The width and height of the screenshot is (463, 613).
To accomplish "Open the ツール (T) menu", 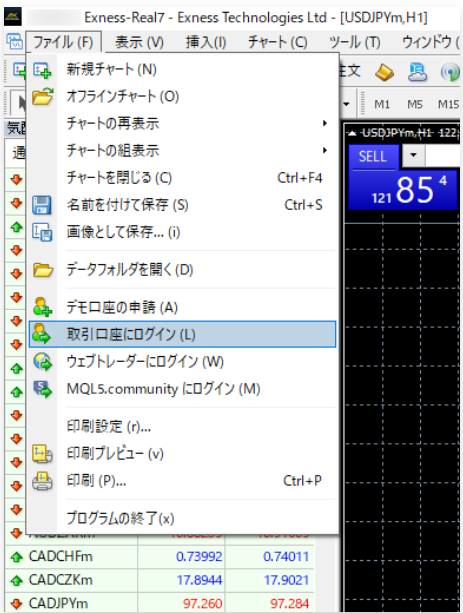I will click(x=354, y=42).
